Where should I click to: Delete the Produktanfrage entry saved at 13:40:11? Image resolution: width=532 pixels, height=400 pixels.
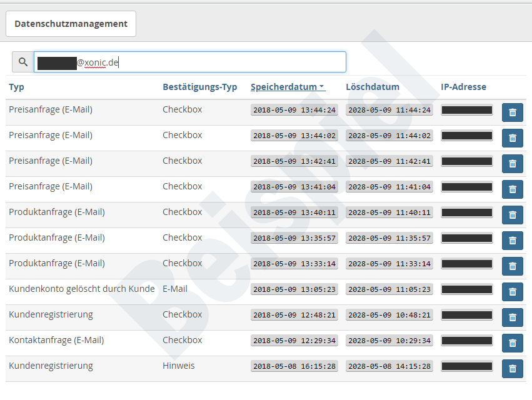[513, 215]
